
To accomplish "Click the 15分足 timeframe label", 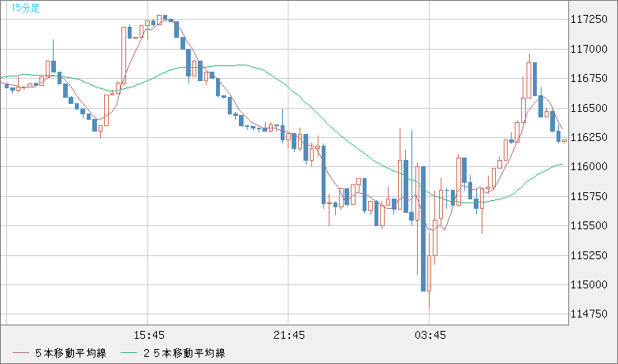I will point(25,8).
